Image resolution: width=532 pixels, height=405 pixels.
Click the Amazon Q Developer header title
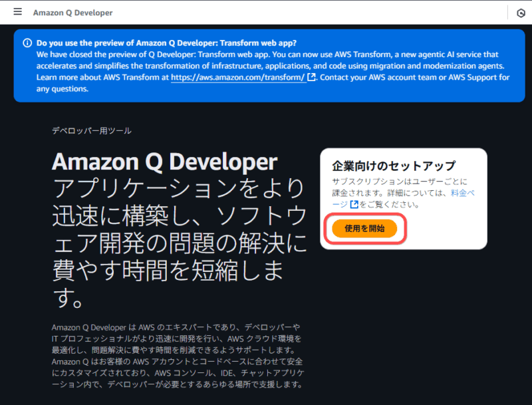(x=72, y=13)
